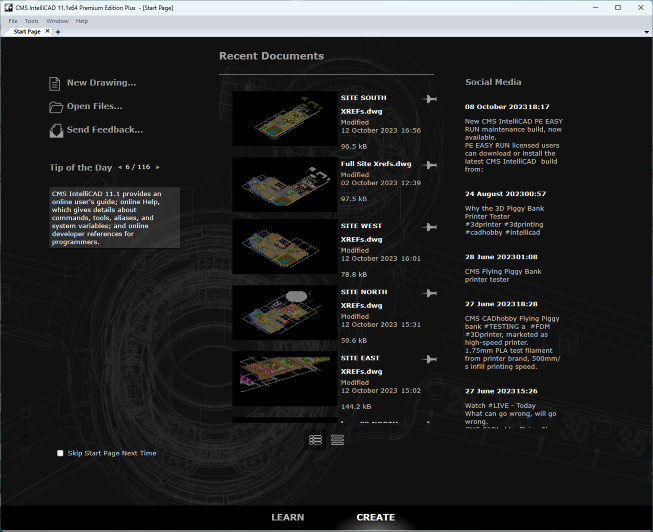Open the 28 June 2023 social media post

coord(503,268)
